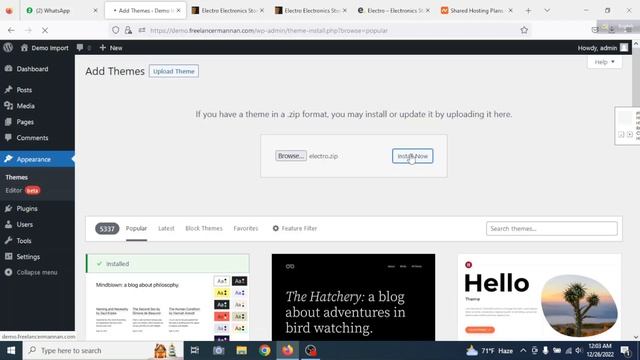640x360 pixels.
Task: Click the browser Back arrow
Action: (11, 30)
